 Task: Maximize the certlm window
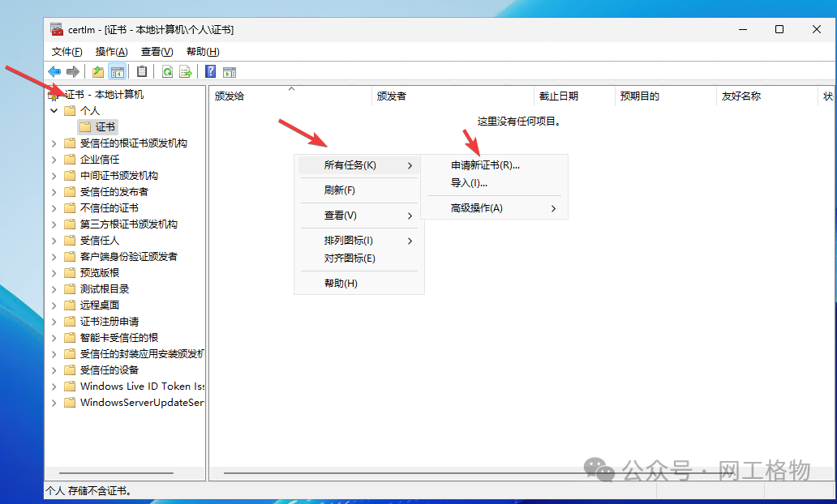[x=779, y=29]
